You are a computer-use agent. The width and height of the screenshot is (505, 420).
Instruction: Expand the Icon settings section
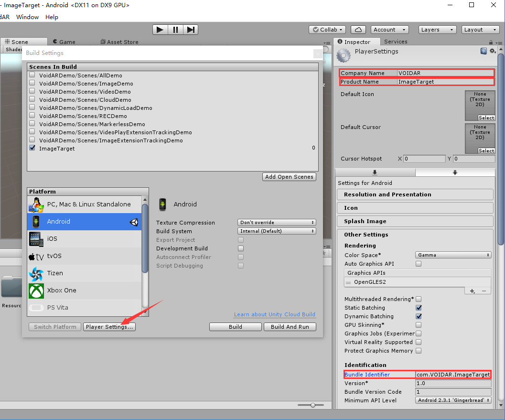[415, 208]
